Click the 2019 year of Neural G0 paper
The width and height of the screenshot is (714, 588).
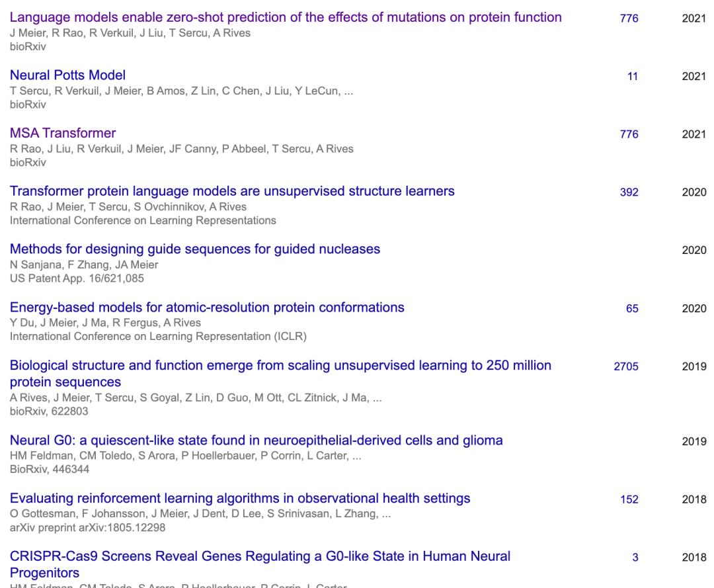(x=694, y=441)
